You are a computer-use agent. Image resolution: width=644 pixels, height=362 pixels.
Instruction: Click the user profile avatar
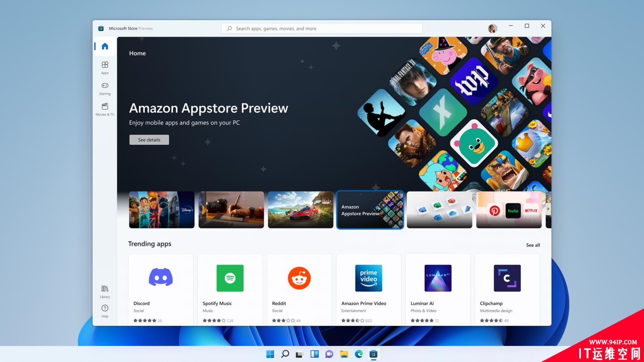492,29
